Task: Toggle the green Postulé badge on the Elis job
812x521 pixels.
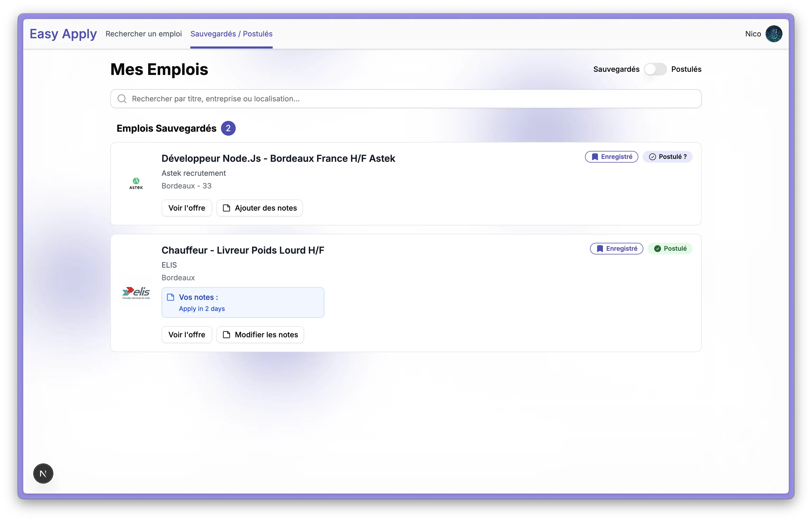Action: 670,249
